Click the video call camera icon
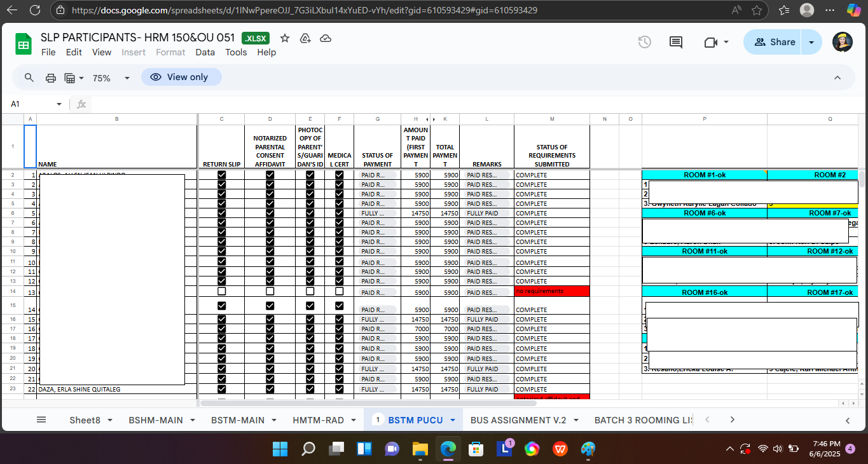868x464 pixels. click(710, 42)
